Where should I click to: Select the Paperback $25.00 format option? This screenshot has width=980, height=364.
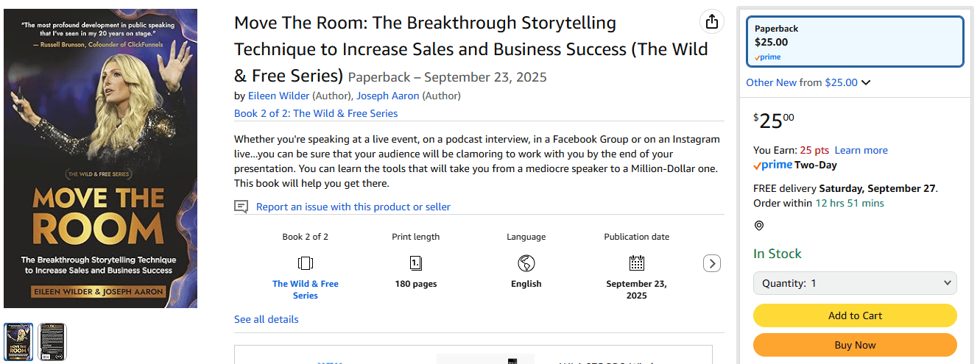click(855, 41)
